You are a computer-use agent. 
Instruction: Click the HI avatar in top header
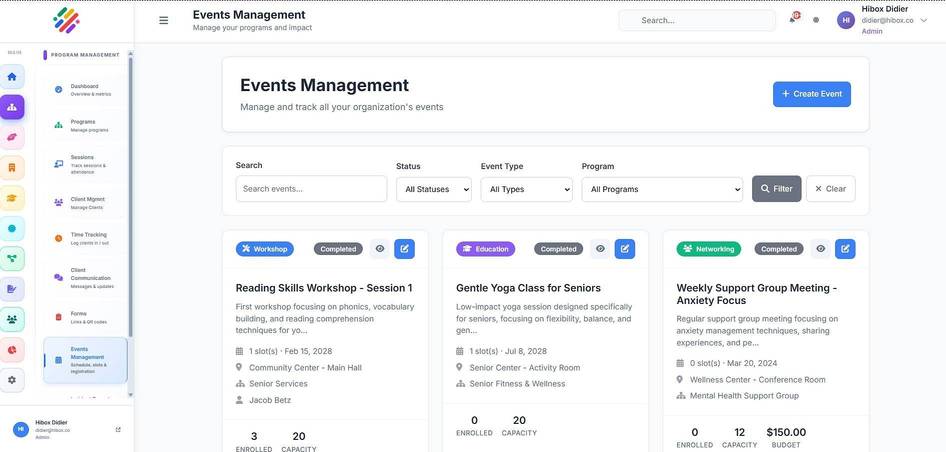click(x=846, y=20)
